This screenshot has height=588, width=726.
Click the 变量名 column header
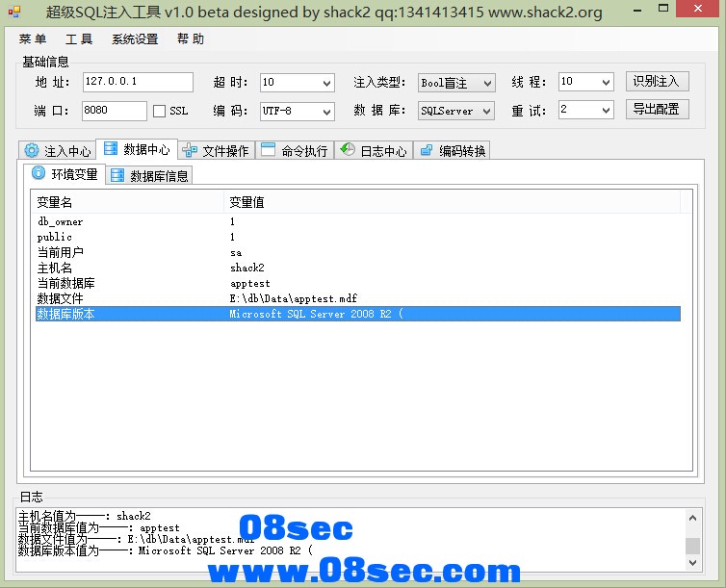pos(127,202)
